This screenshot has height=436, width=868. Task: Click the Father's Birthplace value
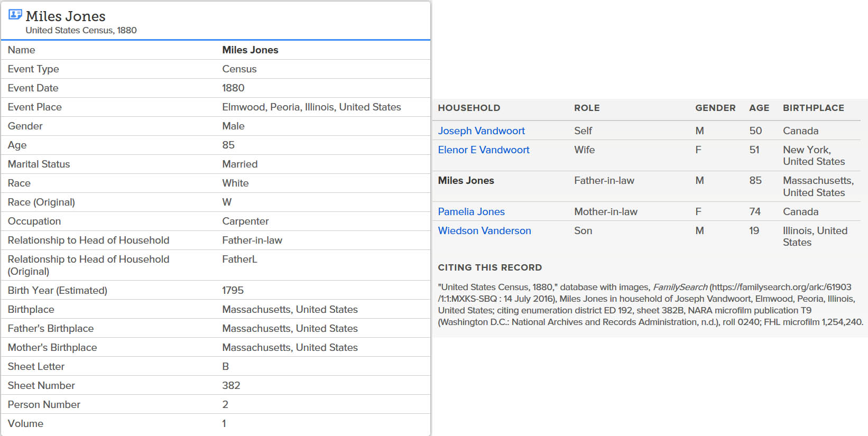pos(290,328)
